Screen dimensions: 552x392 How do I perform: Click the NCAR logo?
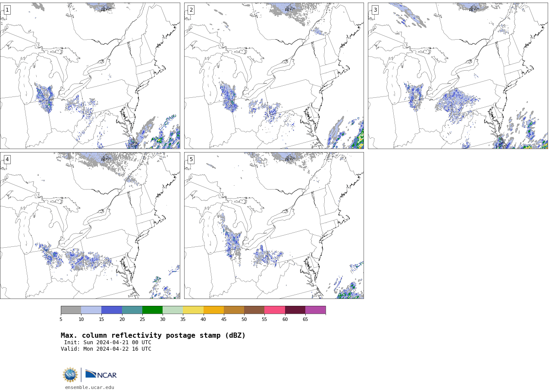(101, 374)
